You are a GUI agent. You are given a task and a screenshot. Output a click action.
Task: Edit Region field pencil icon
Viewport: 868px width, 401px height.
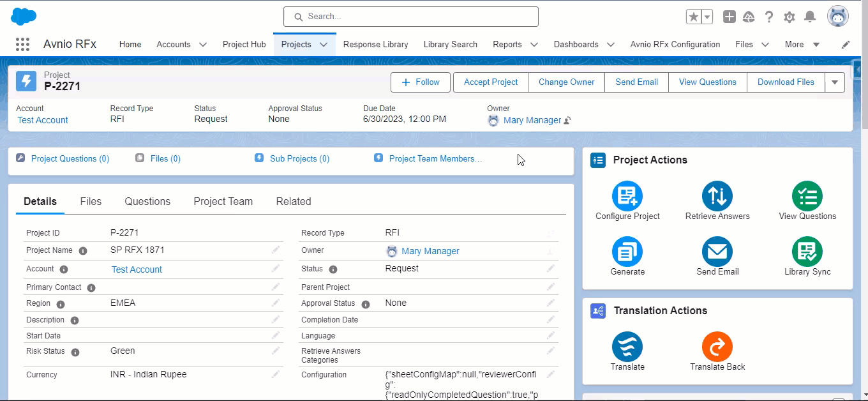point(276,303)
